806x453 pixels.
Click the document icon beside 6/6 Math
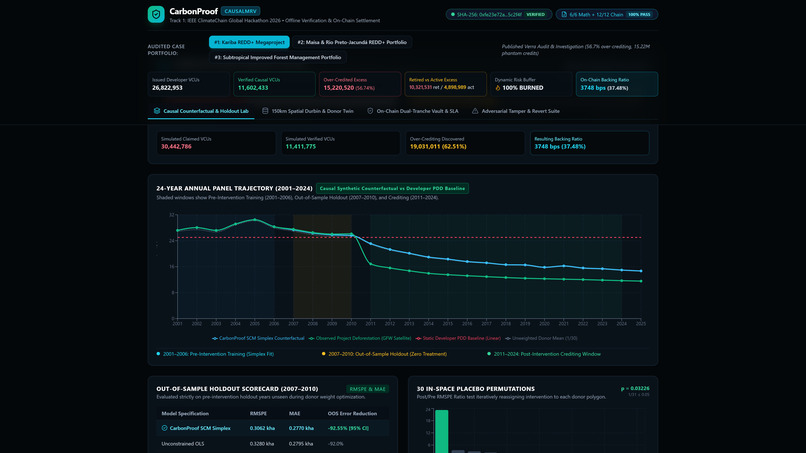[x=564, y=14]
